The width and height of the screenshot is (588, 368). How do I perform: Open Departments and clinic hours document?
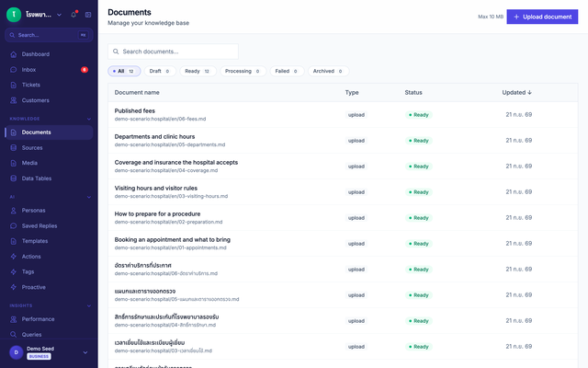coord(154,137)
